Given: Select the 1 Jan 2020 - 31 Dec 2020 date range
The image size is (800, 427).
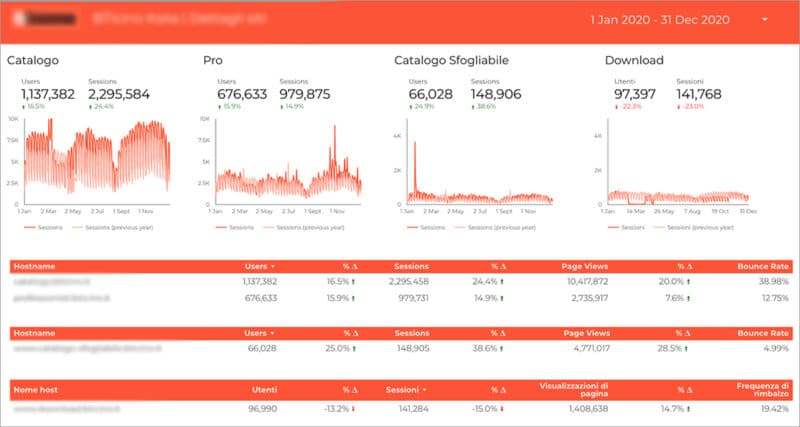Looking at the screenshot, I should click(x=660, y=20).
